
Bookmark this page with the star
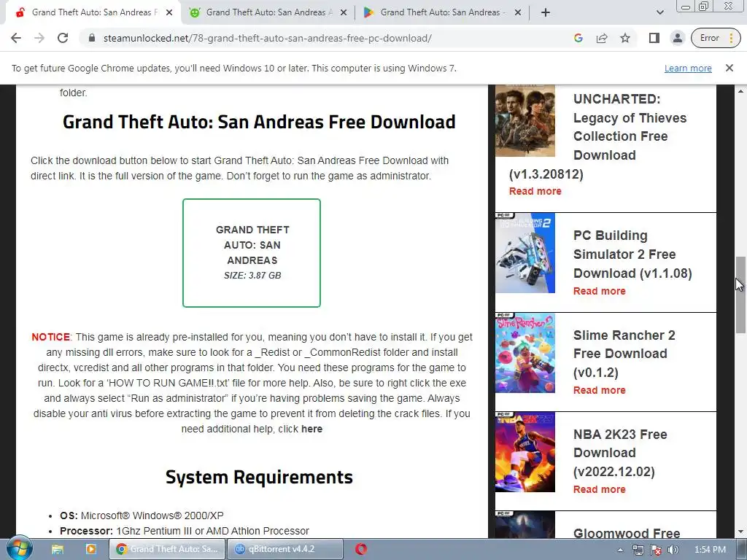(x=625, y=38)
